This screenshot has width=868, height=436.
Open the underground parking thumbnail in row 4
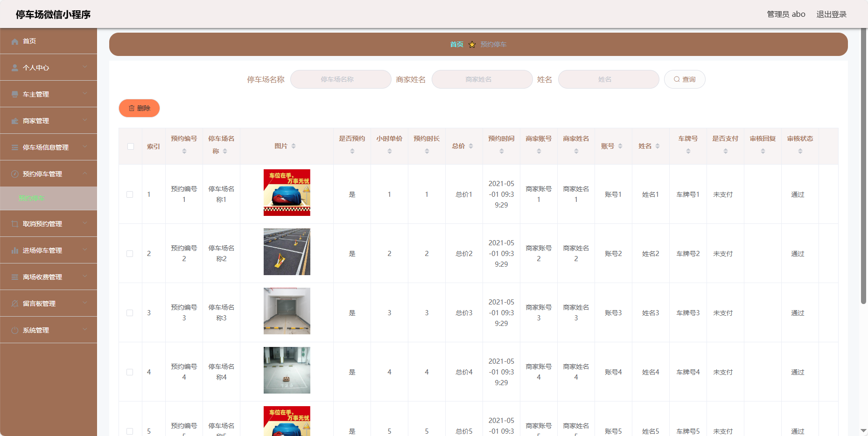(x=287, y=370)
